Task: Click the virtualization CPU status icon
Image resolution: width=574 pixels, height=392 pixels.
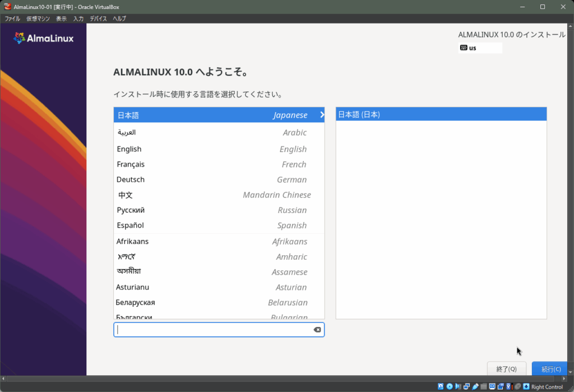Action: [509, 386]
